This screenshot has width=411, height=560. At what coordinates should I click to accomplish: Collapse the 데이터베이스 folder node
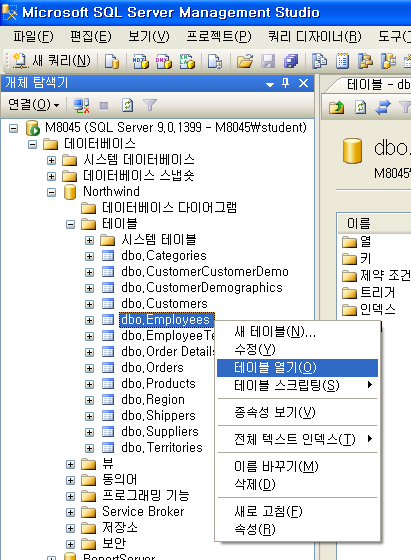tap(32, 144)
